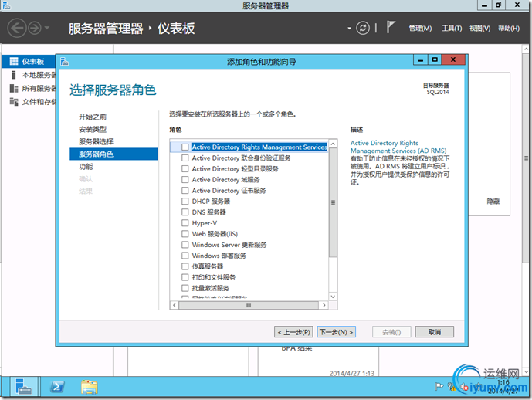The height and width of the screenshot is (400, 532).
Task: Open PowerShell from the taskbar
Action: [x=57, y=387]
